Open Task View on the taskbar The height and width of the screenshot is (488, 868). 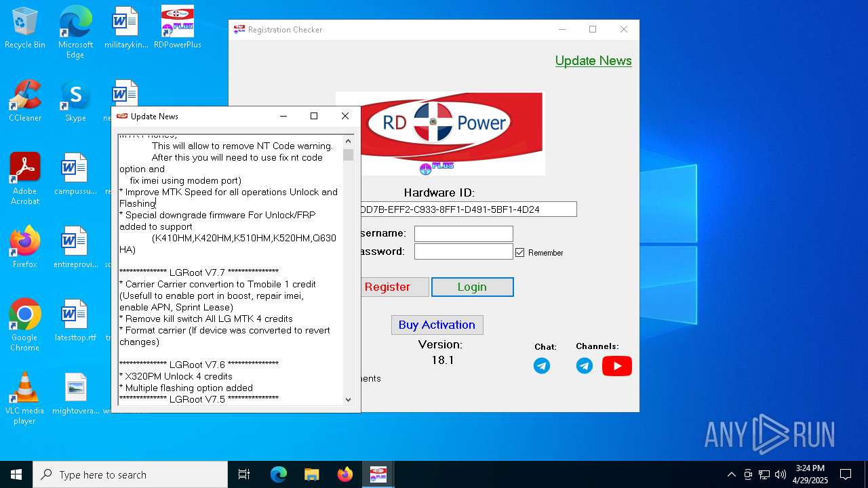(244, 474)
